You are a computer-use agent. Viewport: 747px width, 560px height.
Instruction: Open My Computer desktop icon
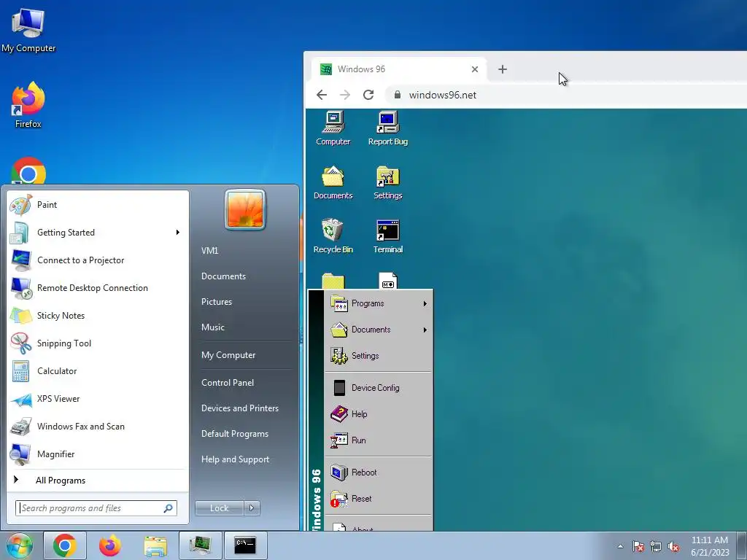[x=28, y=29]
